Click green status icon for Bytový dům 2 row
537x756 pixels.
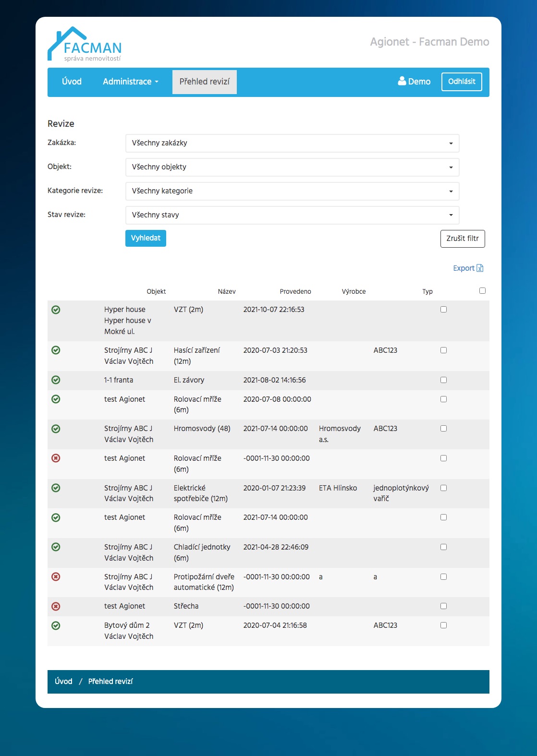pyautogui.click(x=56, y=625)
